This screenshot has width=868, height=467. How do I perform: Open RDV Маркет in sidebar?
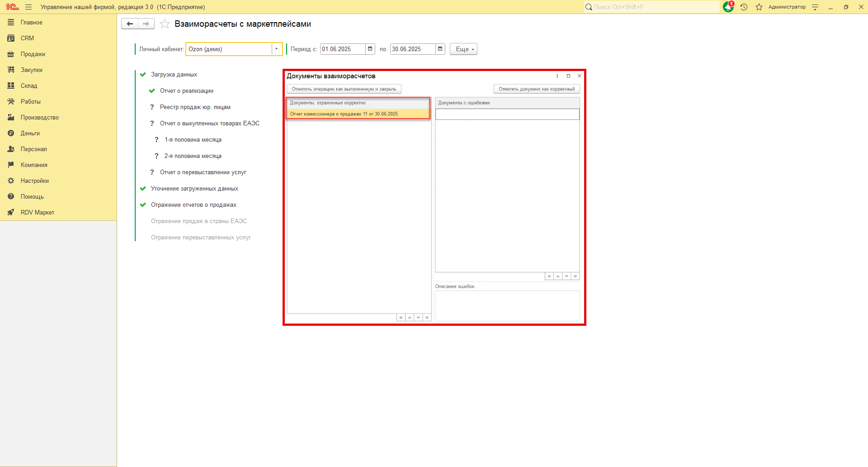pos(37,212)
